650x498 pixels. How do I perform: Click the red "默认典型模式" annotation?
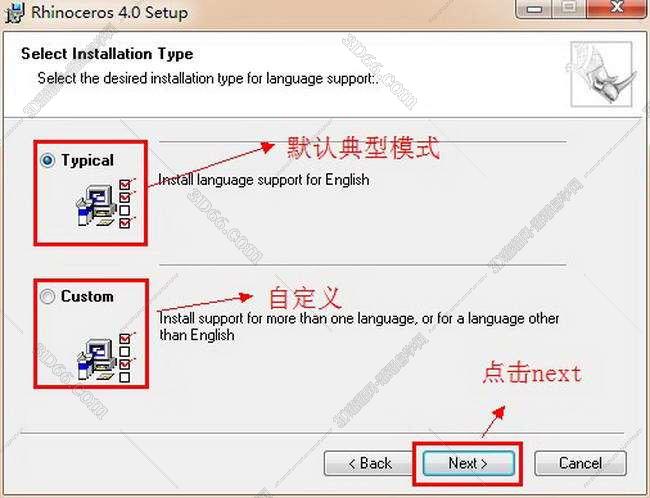click(363, 149)
